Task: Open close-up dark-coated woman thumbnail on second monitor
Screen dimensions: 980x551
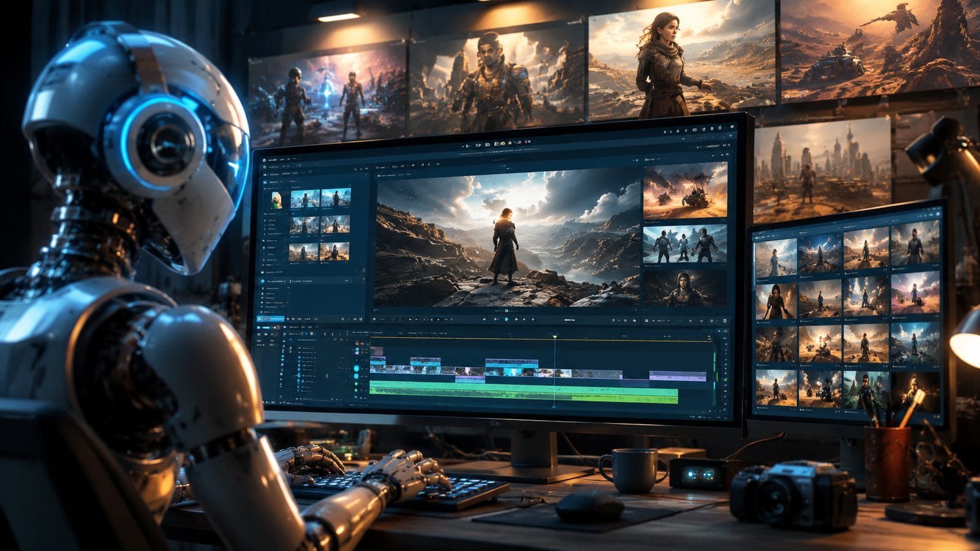Action: [x=776, y=301]
